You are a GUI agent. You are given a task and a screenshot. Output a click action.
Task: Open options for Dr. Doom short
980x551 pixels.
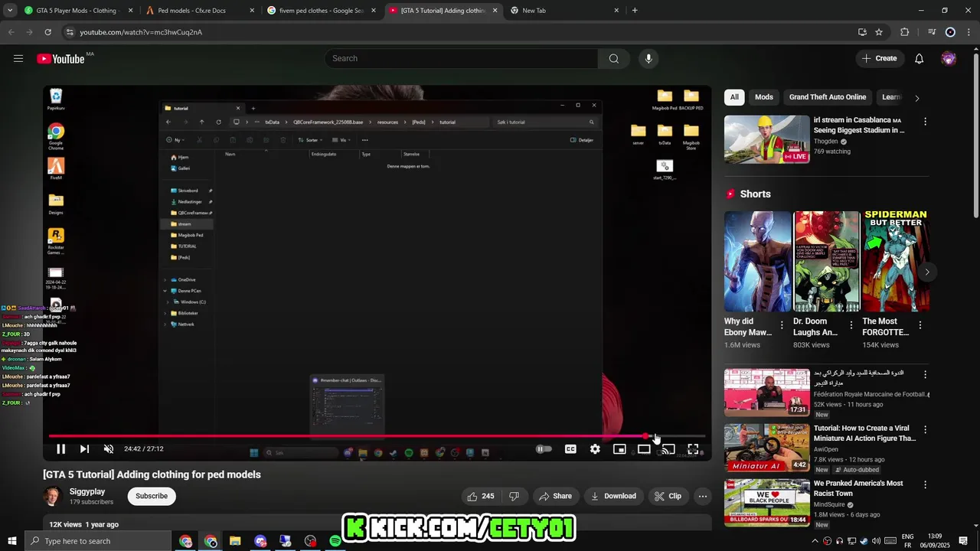pos(851,325)
